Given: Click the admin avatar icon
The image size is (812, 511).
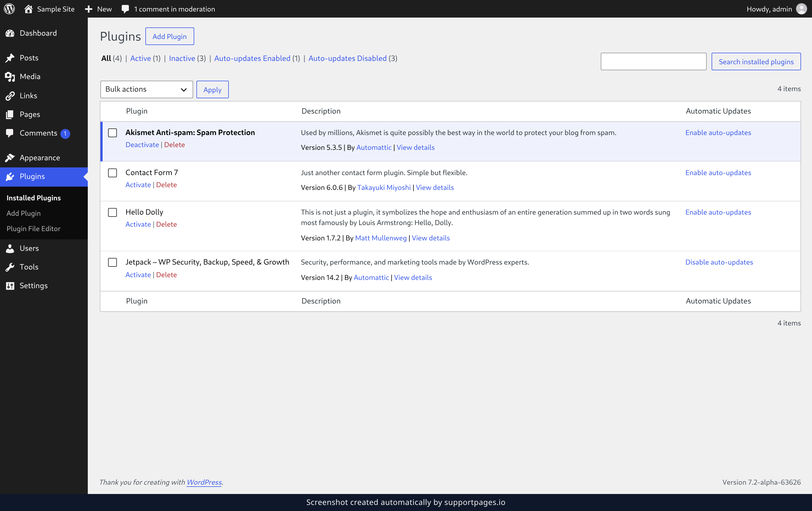Looking at the screenshot, I should point(801,9).
